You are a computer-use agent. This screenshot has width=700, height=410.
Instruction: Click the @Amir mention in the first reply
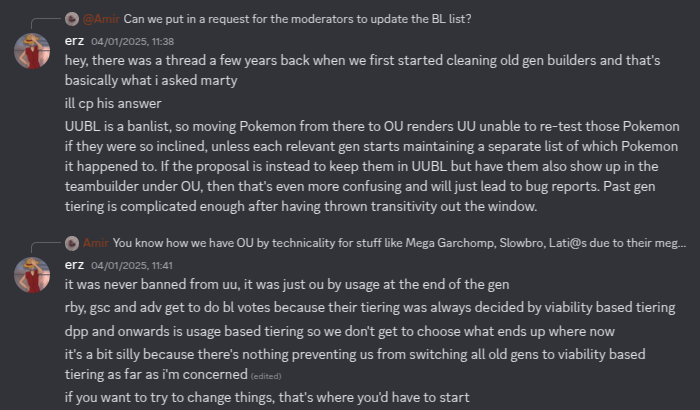(x=99, y=19)
